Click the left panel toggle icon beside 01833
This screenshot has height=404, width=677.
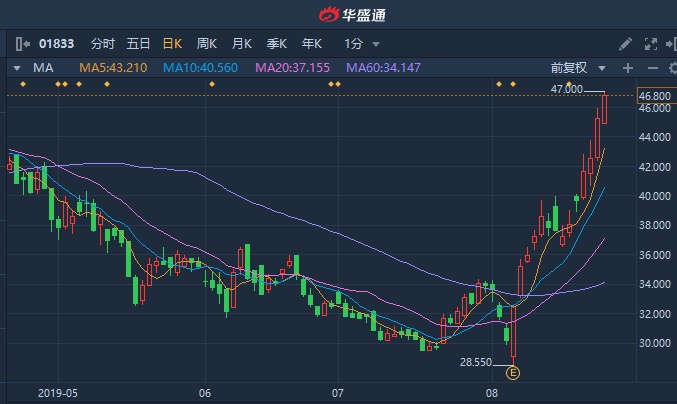coord(23,44)
